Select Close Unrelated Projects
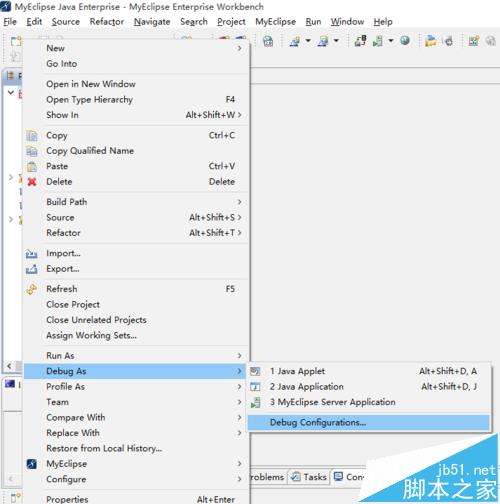 [96, 320]
